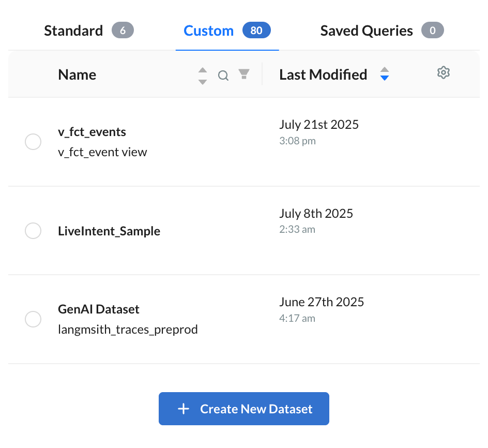Open the v_fct_events dataset name

tap(92, 132)
